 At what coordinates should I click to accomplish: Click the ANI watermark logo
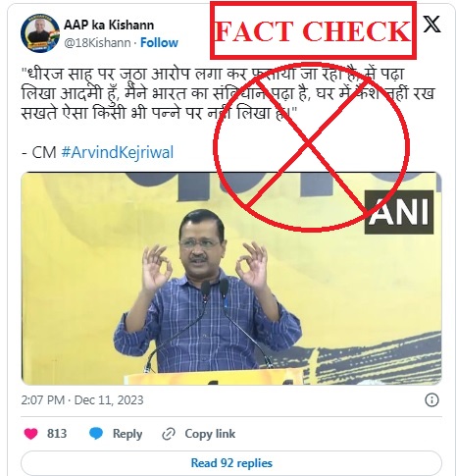tap(399, 212)
